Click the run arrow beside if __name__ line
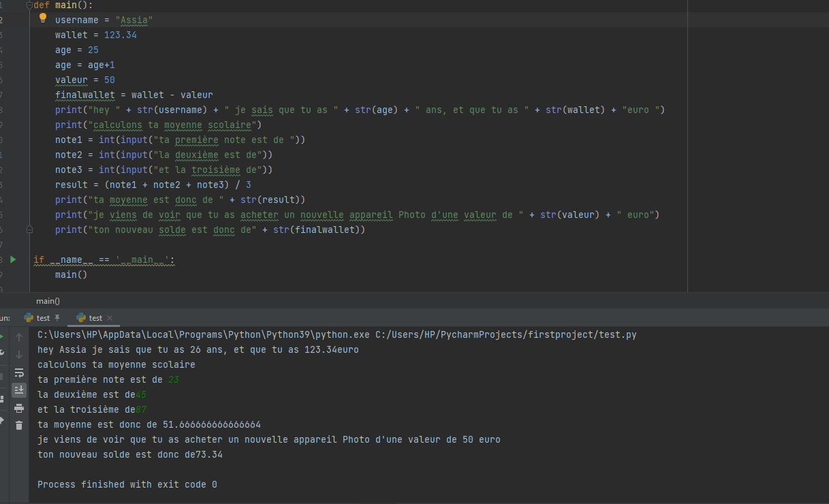Screen dimensions: 829x504 click(x=12, y=259)
